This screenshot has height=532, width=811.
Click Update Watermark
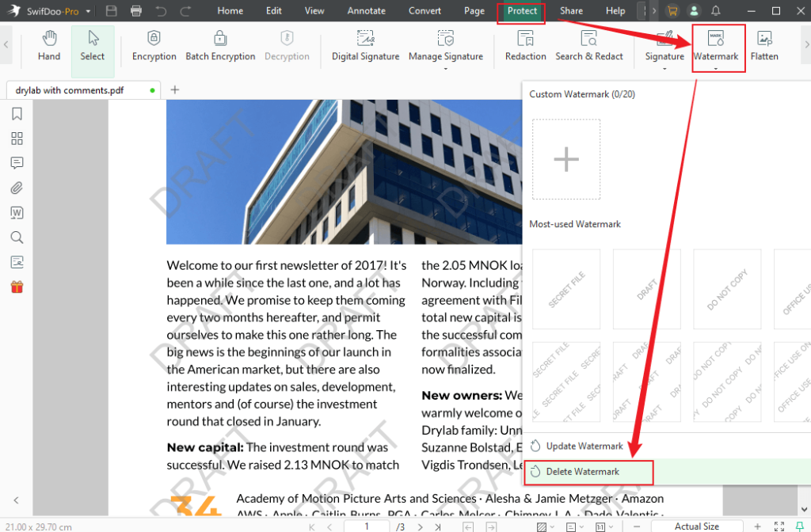click(584, 446)
